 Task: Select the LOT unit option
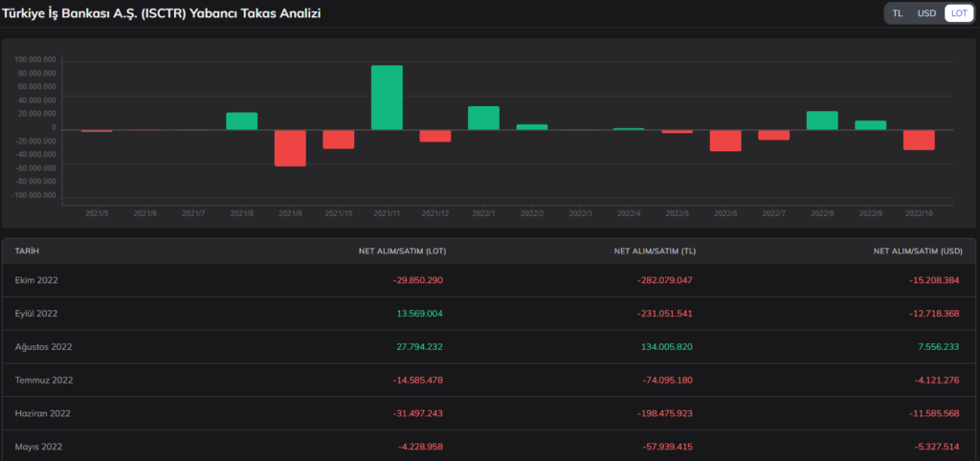[959, 13]
